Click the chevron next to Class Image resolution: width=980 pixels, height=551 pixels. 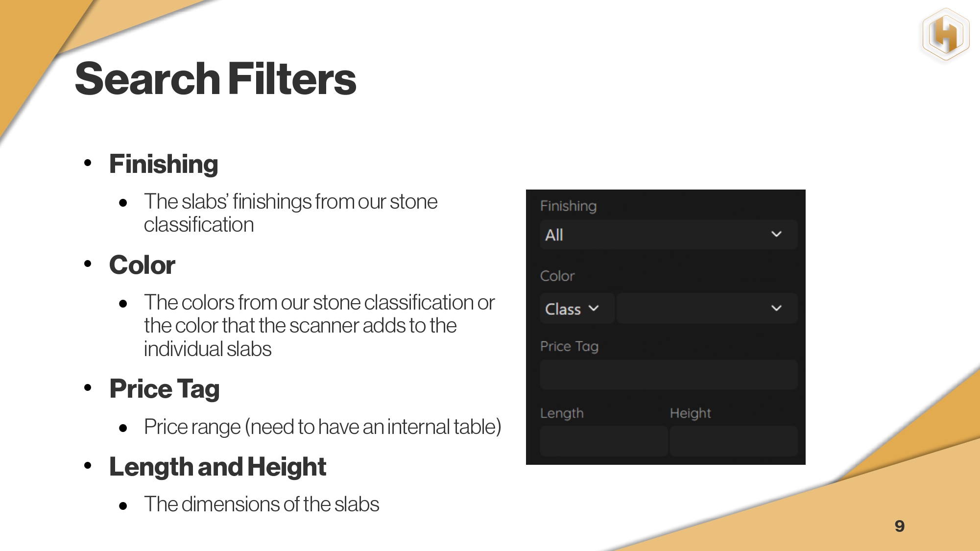(594, 308)
